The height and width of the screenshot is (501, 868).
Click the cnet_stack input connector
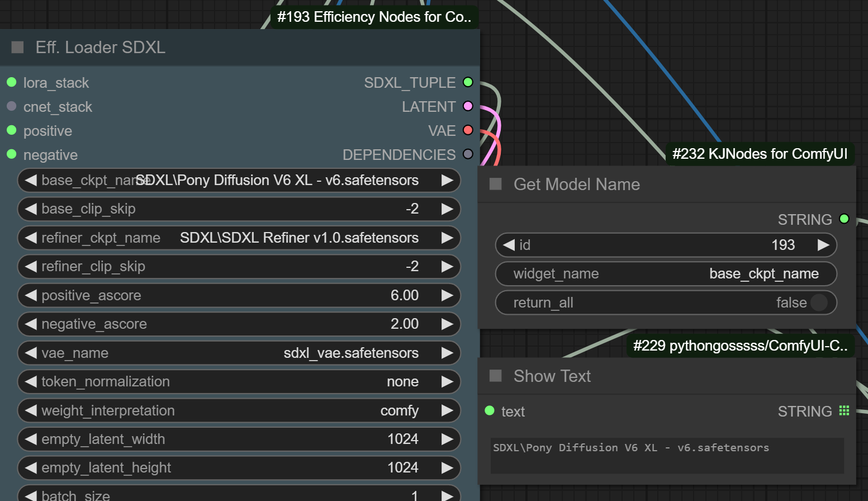click(11, 106)
